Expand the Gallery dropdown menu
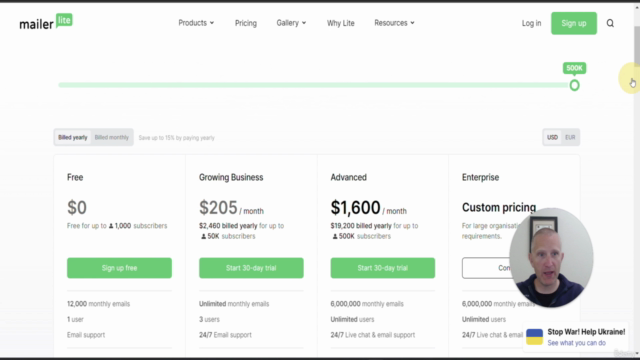Image resolution: width=640 pixels, height=360 pixels. [x=291, y=23]
